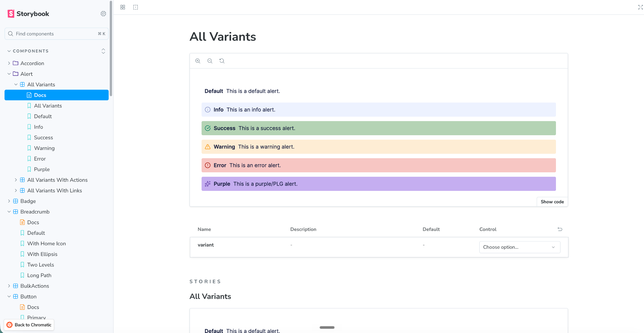
Task: Open the Purple alert story
Action: pos(42,169)
